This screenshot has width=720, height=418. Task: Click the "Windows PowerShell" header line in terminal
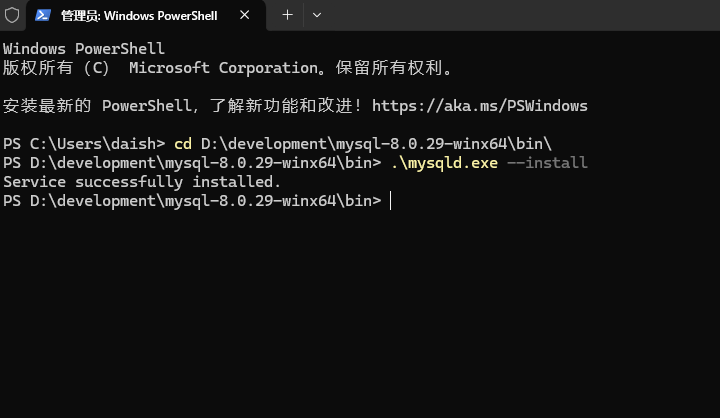(x=84, y=49)
